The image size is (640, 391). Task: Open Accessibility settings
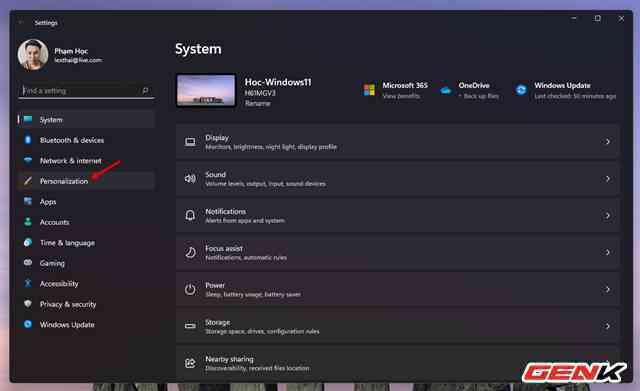pos(86,284)
